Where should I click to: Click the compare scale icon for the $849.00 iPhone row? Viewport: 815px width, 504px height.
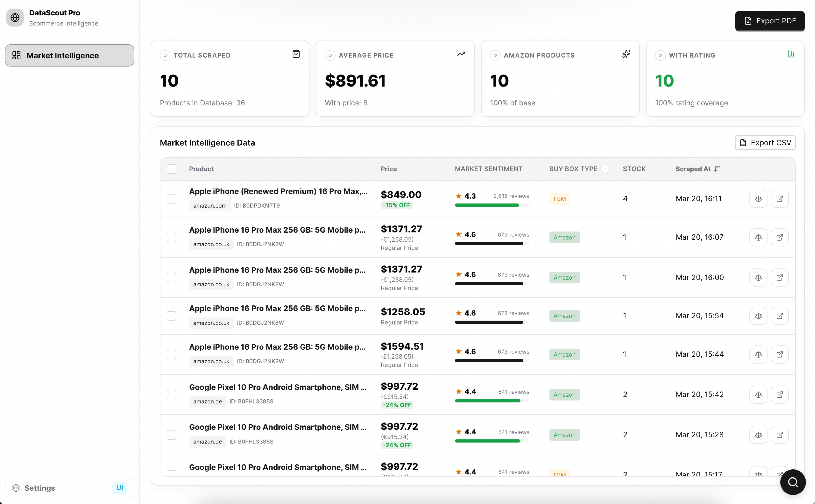click(x=758, y=199)
